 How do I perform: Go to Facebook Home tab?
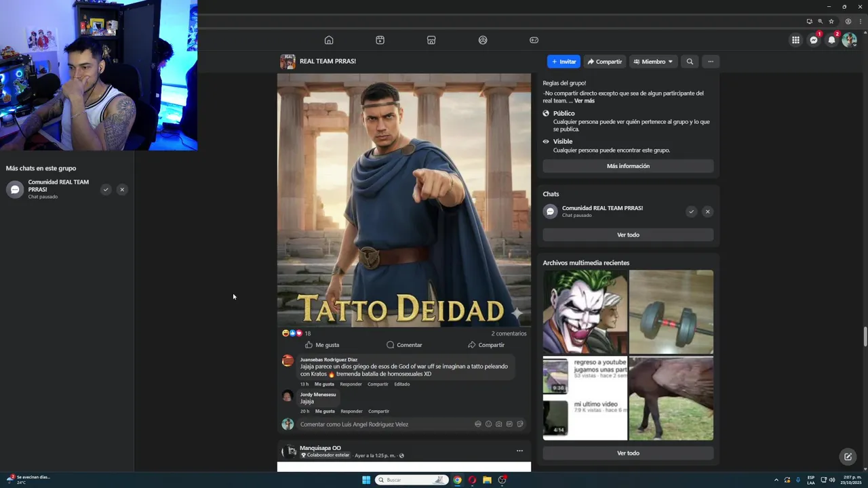point(329,40)
